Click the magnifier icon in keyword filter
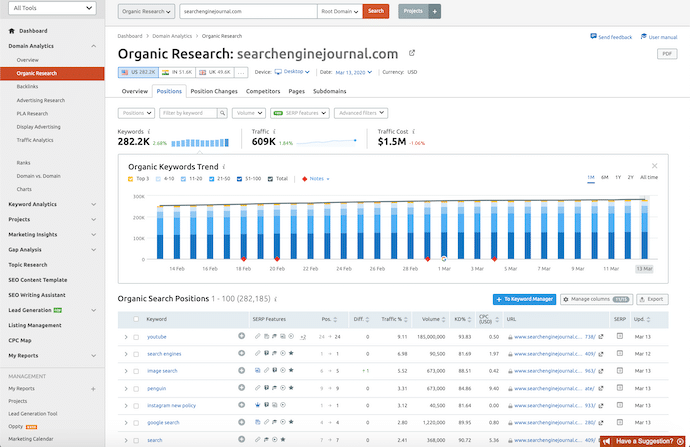Screen dimensions: 690x447 [223, 113]
